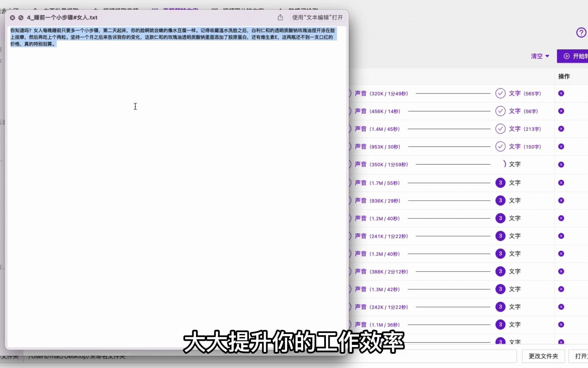Open file with 使用"文本编辑"打开 button
The height and width of the screenshot is (368, 588).
[317, 17]
